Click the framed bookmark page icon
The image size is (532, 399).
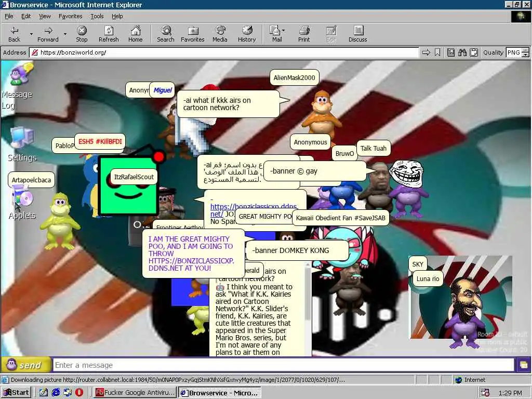point(451,52)
